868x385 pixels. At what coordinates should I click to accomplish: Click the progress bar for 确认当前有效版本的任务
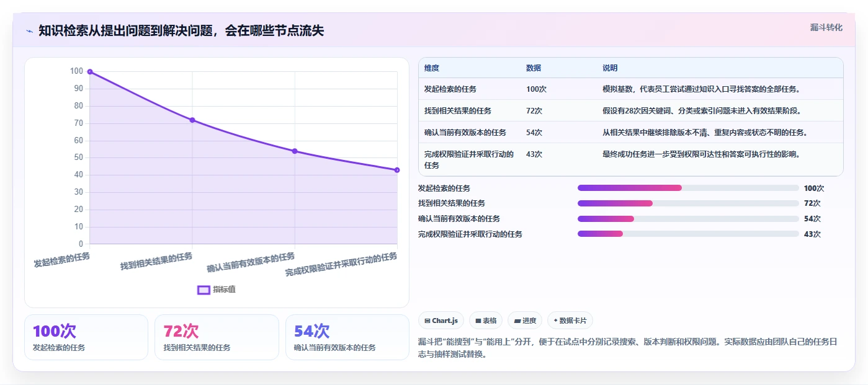point(688,219)
